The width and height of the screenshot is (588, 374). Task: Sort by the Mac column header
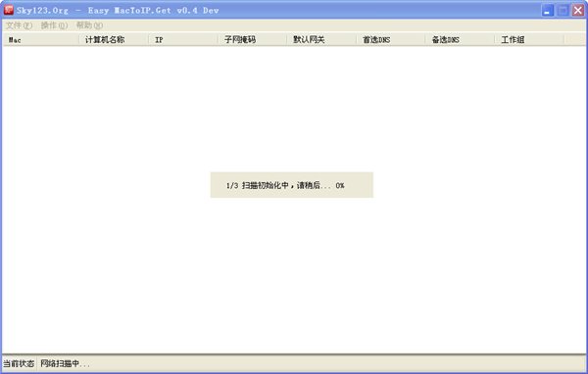40,40
